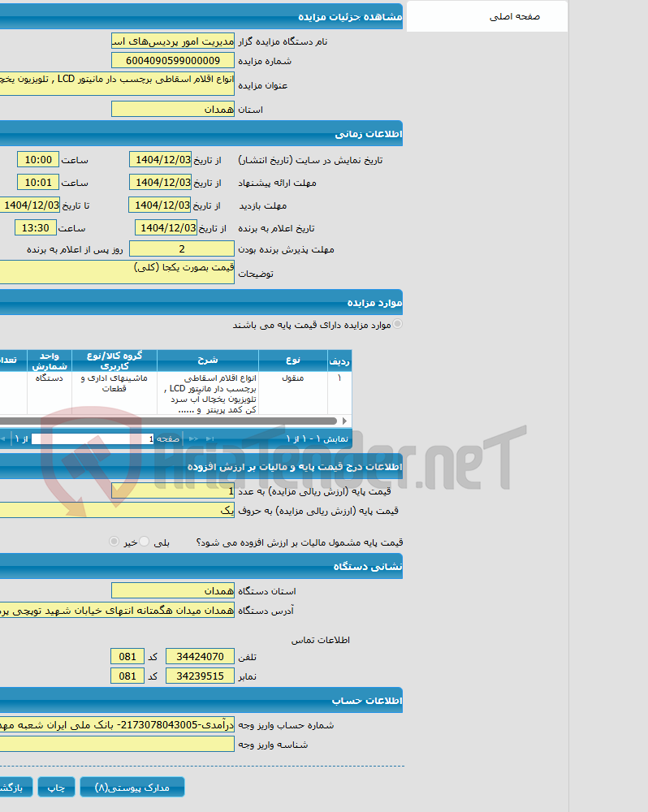Click the table horizontal scrollbar thumb
The height and width of the screenshot is (812, 648).
point(168,421)
